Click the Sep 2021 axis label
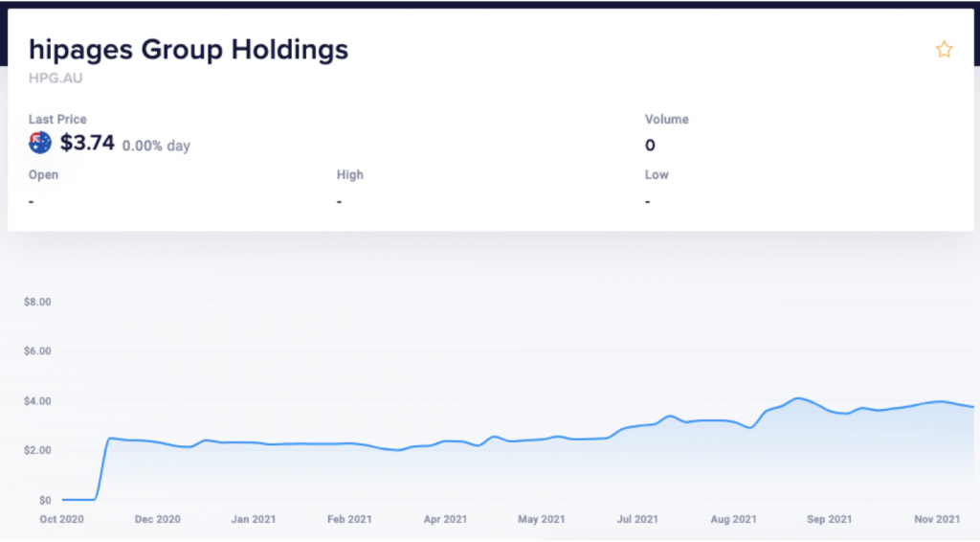 [830, 519]
